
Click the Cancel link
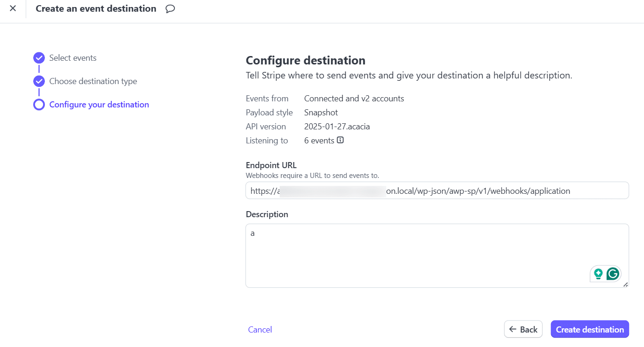click(260, 330)
